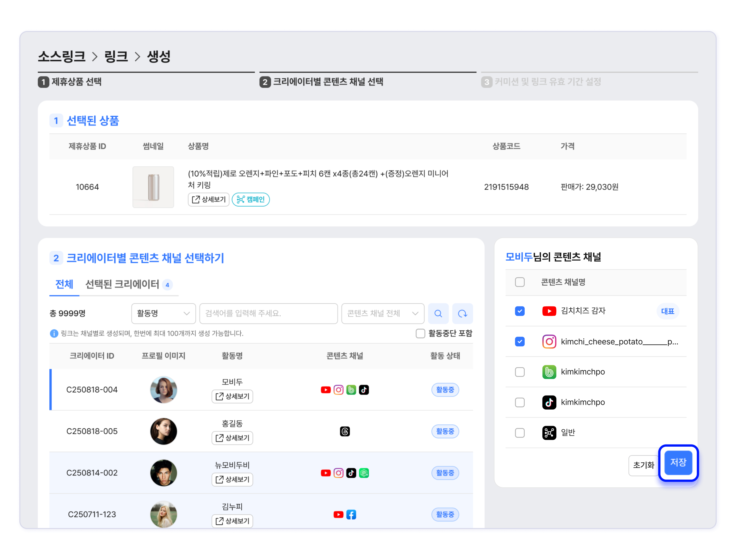
Task: Click the info icon beside link notice
Action: 54,333
